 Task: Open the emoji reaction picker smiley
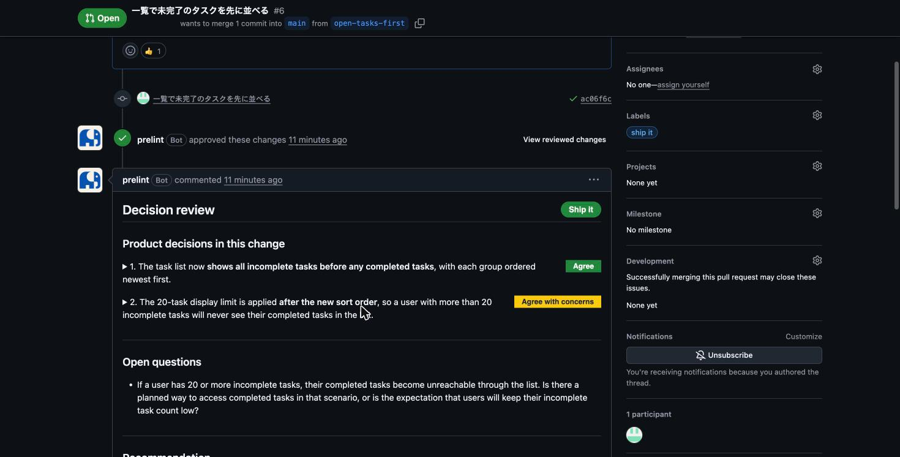coord(130,51)
